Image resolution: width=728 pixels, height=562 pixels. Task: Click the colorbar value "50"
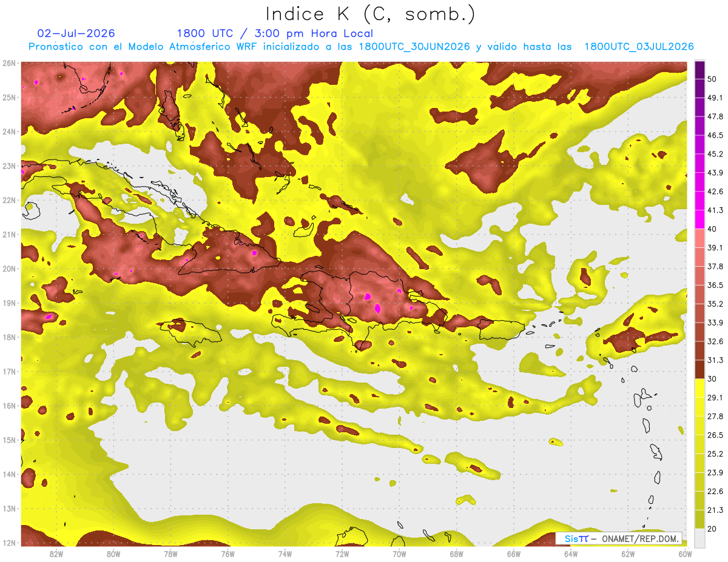pos(713,78)
